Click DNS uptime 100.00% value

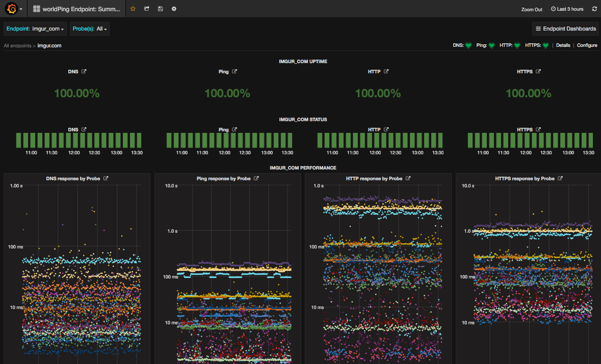[76, 93]
